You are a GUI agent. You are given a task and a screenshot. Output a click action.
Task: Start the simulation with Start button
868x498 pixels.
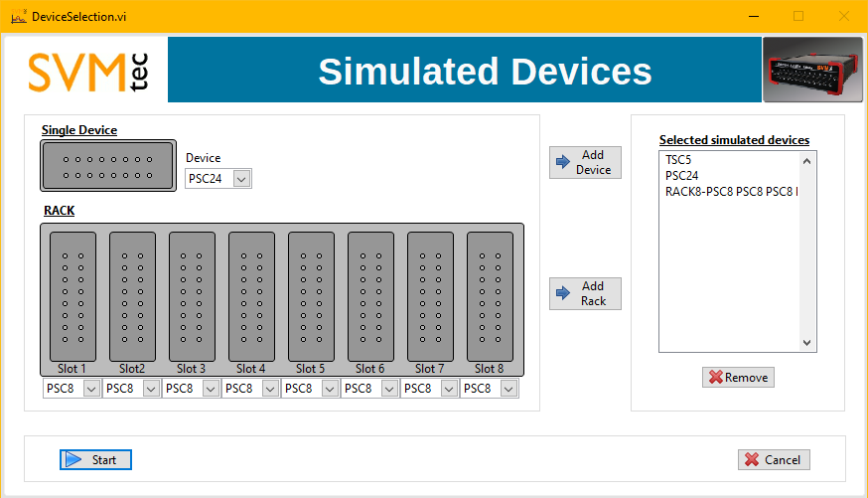pyautogui.click(x=95, y=460)
